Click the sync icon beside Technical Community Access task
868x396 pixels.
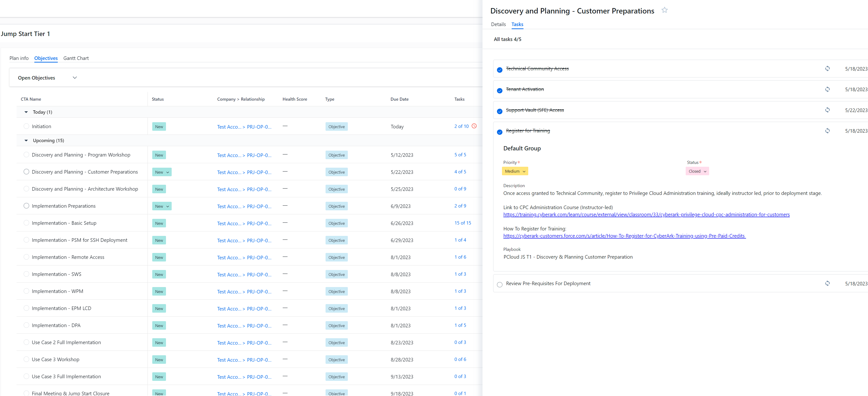tap(828, 68)
